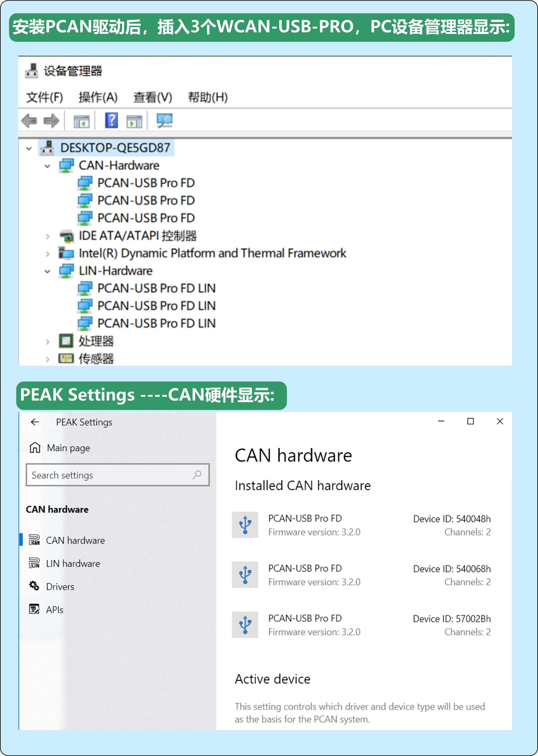538x756 pixels.
Task: Click the Intel Dynamic Platform folder icon
Action: pos(66,253)
